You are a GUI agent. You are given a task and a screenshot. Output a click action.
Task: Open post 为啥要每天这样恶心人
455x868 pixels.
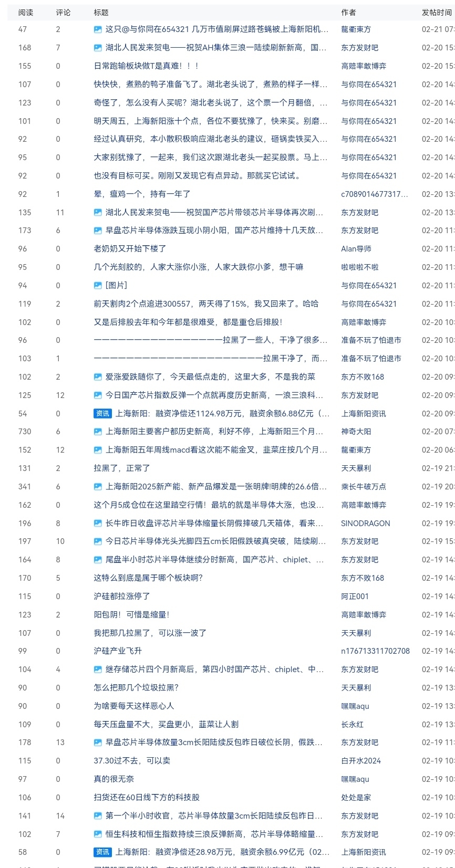coord(134,706)
